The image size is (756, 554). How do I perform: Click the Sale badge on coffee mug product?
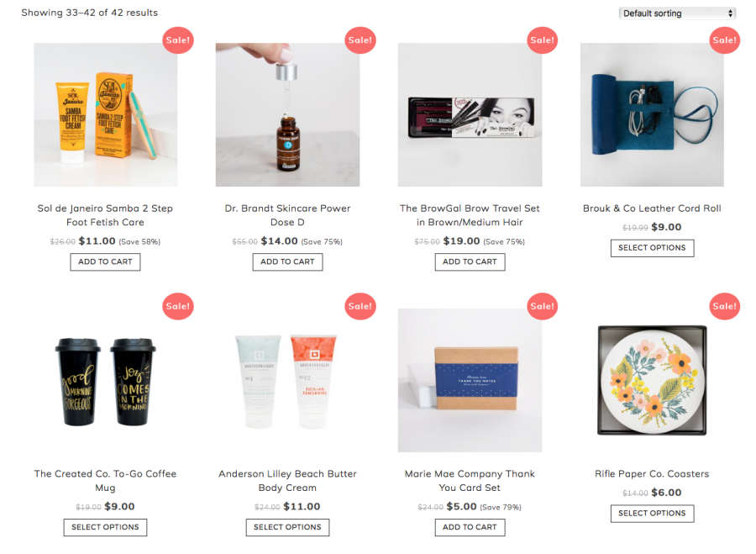point(178,306)
